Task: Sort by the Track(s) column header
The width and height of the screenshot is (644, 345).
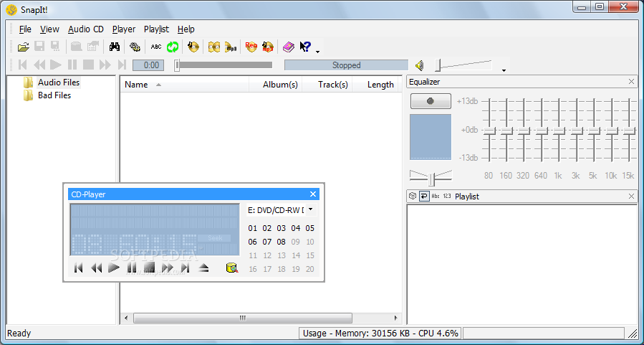Action: coord(327,85)
